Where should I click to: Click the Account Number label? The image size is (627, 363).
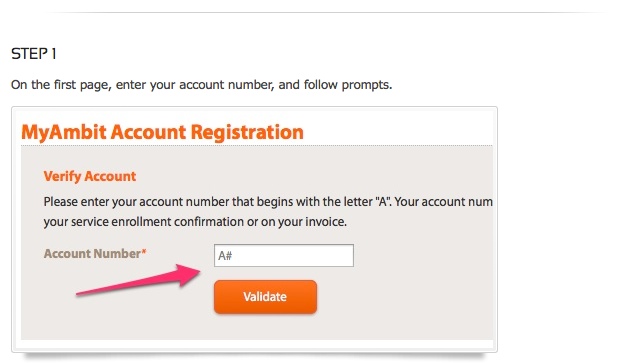point(92,253)
